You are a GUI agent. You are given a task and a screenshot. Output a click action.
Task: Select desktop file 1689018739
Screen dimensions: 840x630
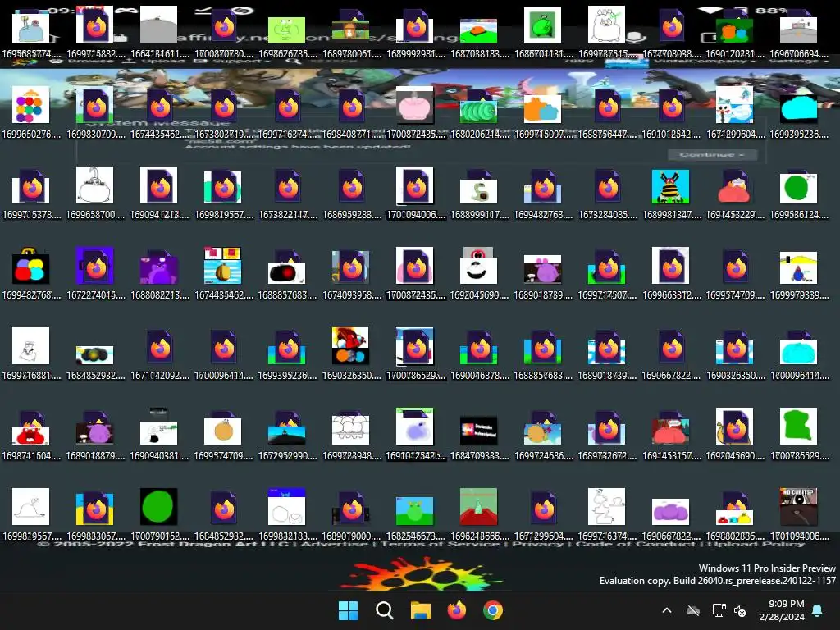pos(608,354)
